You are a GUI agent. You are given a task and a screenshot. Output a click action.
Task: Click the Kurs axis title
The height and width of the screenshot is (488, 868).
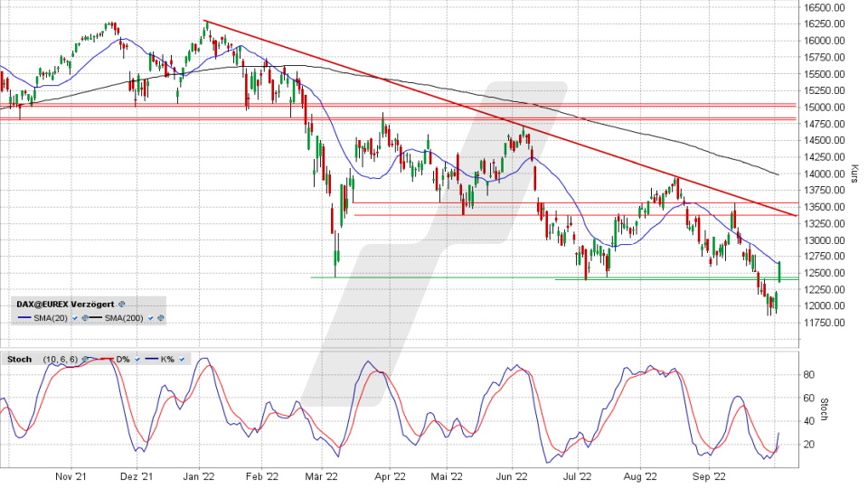tap(854, 174)
